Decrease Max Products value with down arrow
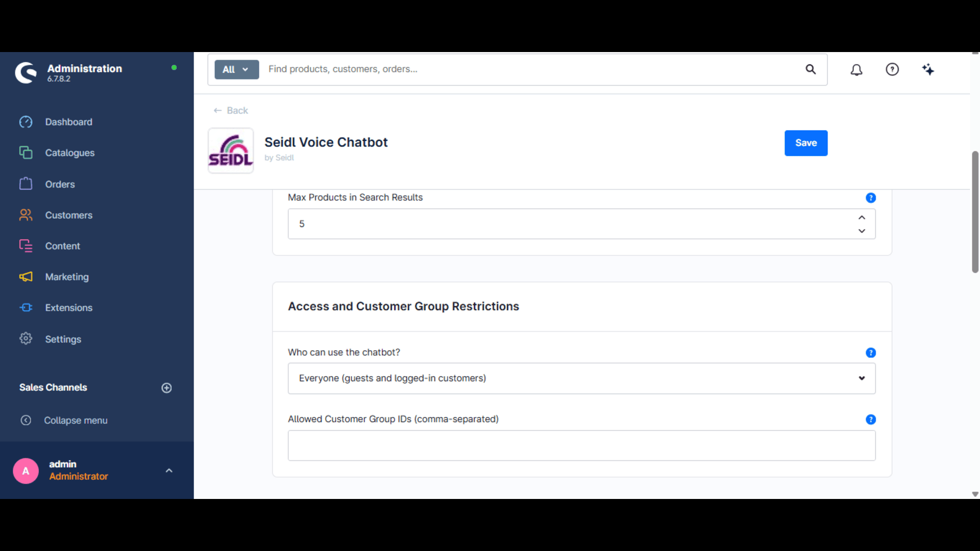Viewport: 980px width, 551px height. pyautogui.click(x=862, y=231)
